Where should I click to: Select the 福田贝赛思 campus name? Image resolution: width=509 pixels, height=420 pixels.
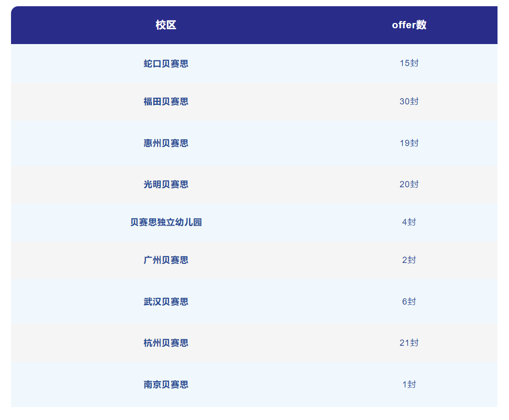[x=166, y=102]
